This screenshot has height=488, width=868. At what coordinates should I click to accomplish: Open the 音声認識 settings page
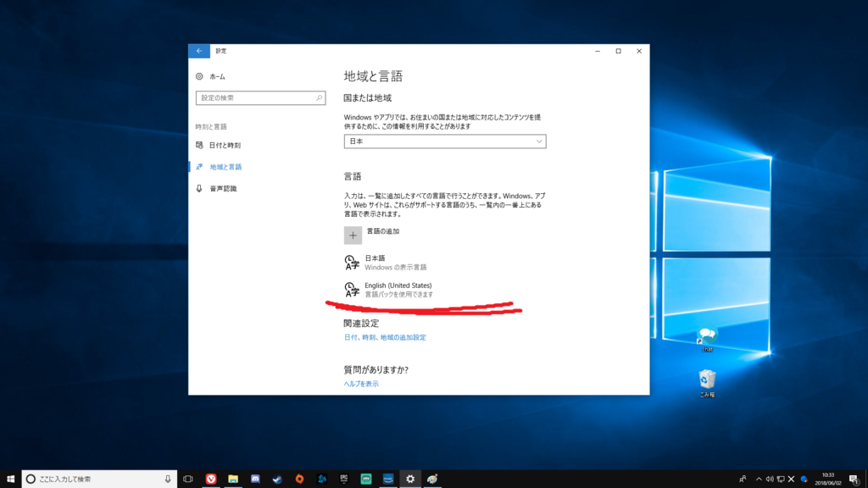tap(216, 189)
